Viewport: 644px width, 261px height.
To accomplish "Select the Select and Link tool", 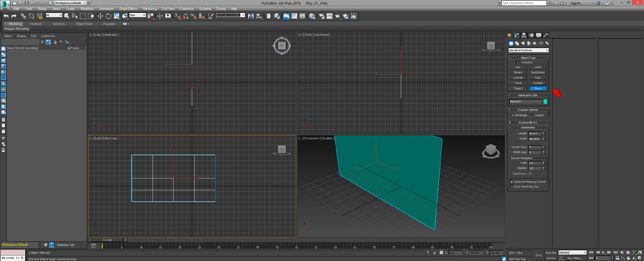I will coord(24,16).
